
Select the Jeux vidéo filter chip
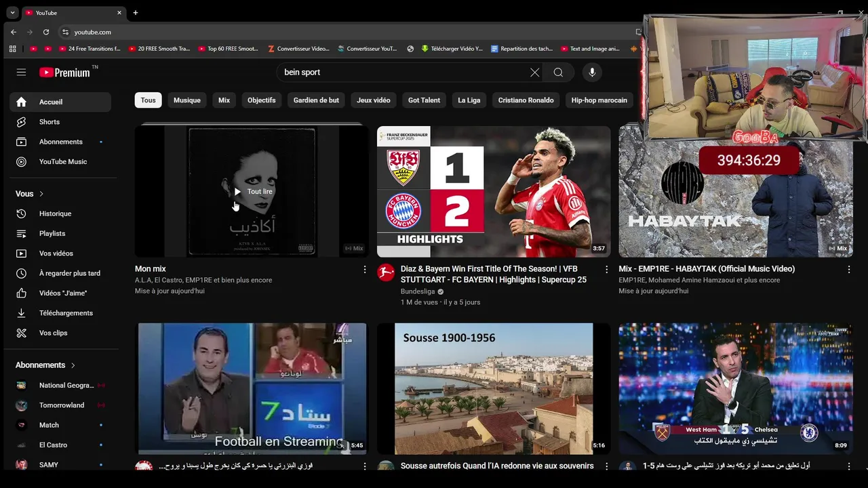(x=374, y=100)
